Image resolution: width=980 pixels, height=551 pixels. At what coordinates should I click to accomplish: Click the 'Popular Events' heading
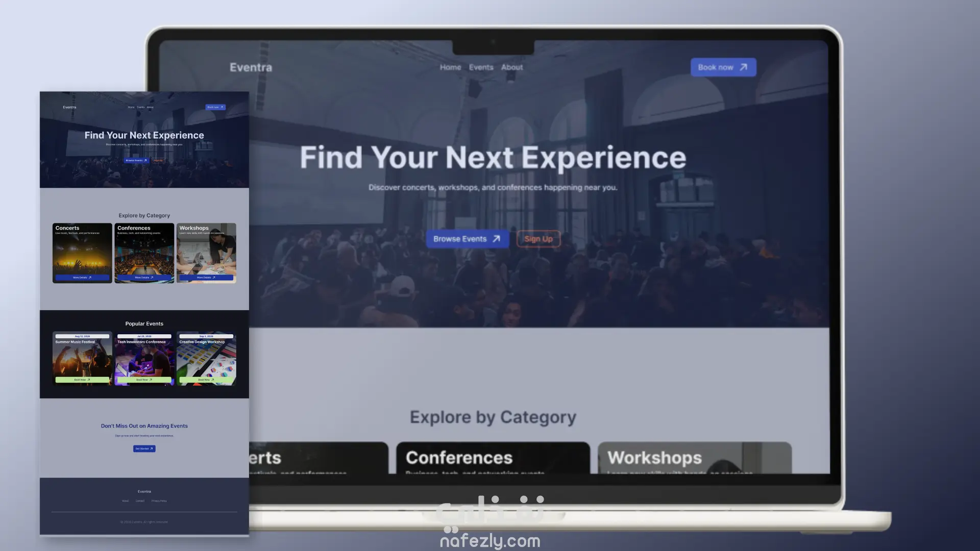(x=144, y=323)
